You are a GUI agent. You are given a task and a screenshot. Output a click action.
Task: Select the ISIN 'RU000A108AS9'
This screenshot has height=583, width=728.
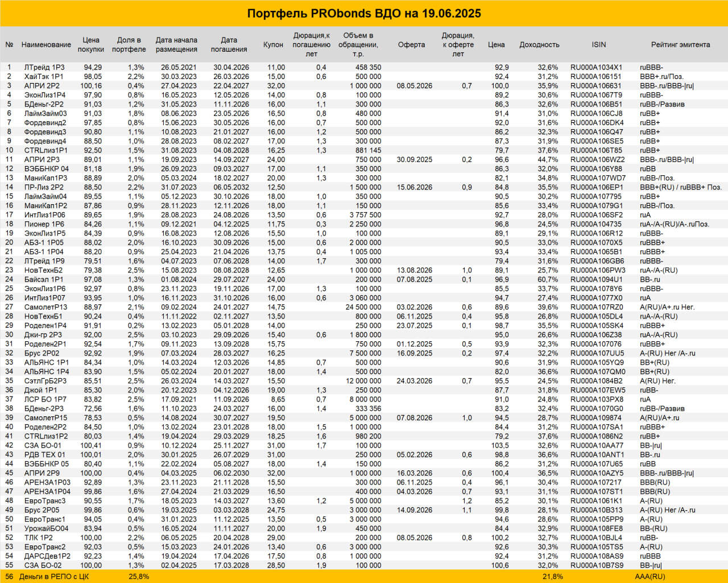tap(597, 556)
